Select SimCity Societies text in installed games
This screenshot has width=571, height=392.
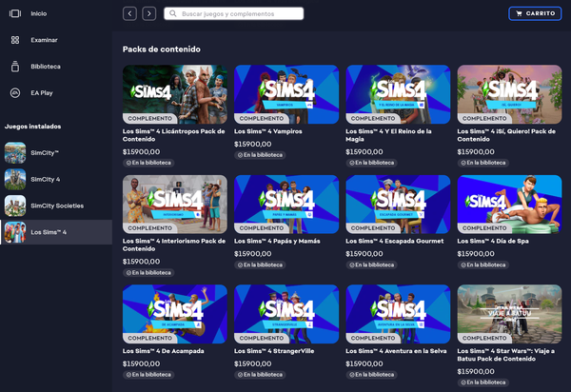click(x=57, y=206)
